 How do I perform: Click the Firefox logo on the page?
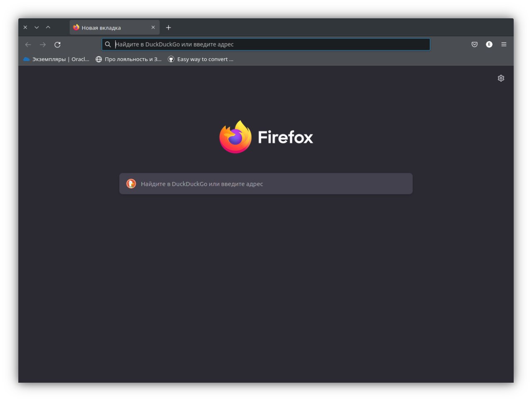coord(266,137)
